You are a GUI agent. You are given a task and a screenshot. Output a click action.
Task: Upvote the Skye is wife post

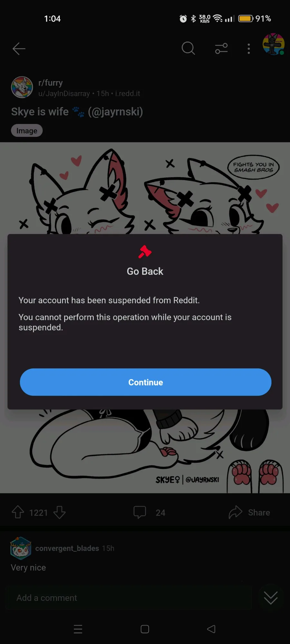coord(18,512)
